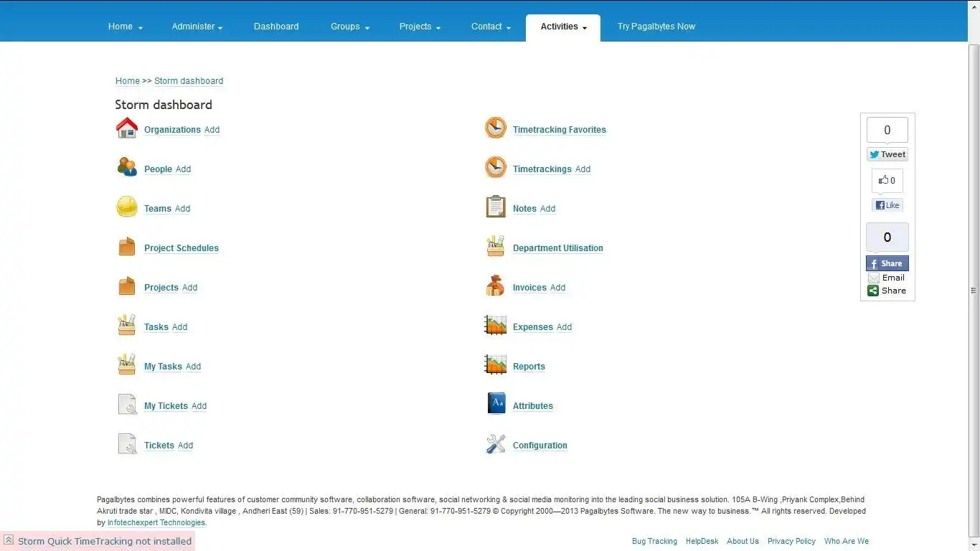This screenshot has height=551, width=980.
Task: Click the Organizations house icon
Action: 127,128
